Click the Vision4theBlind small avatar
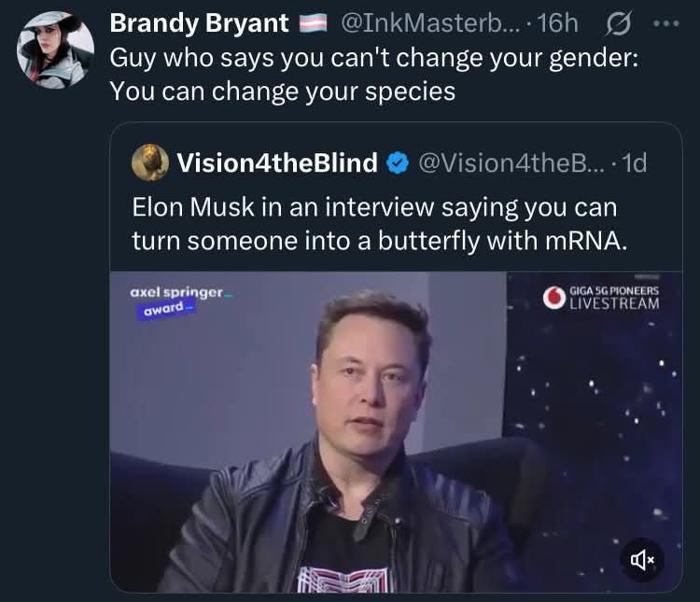 pyautogui.click(x=149, y=162)
